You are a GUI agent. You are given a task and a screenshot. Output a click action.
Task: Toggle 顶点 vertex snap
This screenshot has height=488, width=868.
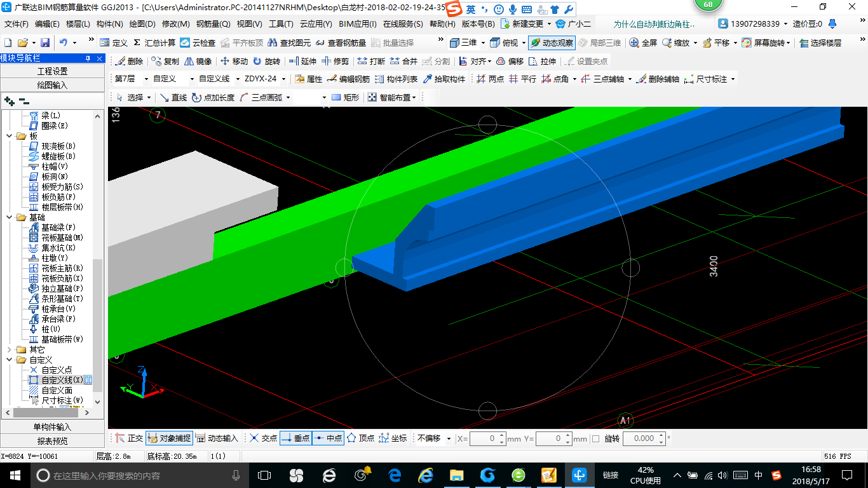361,438
